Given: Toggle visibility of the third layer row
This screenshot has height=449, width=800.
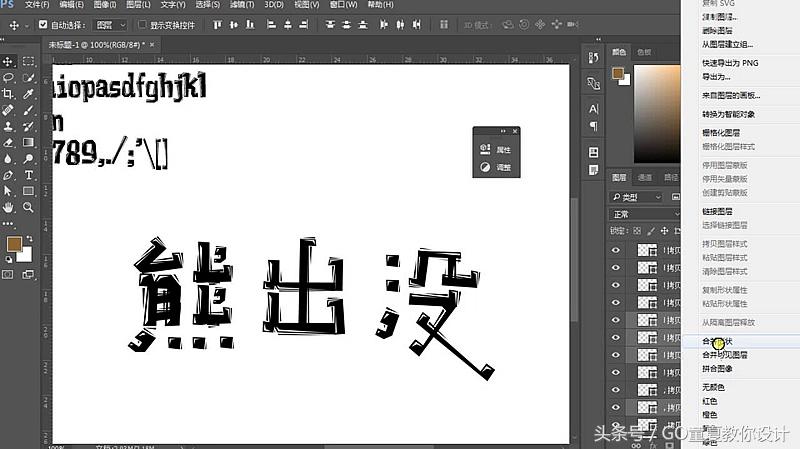Looking at the screenshot, I should point(616,285).
